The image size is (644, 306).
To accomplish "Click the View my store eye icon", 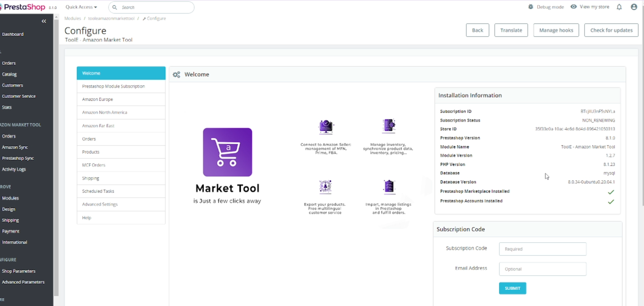I will pyautogui.click(x=573, y=7).
